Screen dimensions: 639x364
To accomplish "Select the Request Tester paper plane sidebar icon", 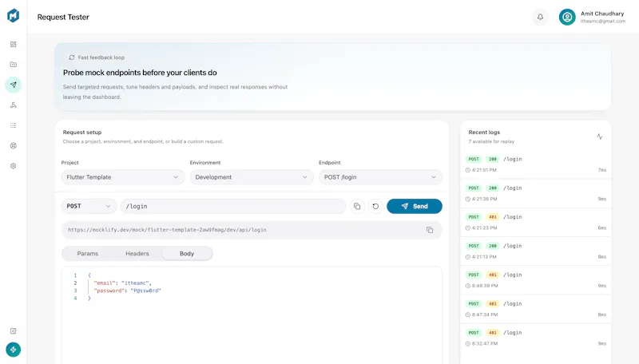I will coord(13,85).
